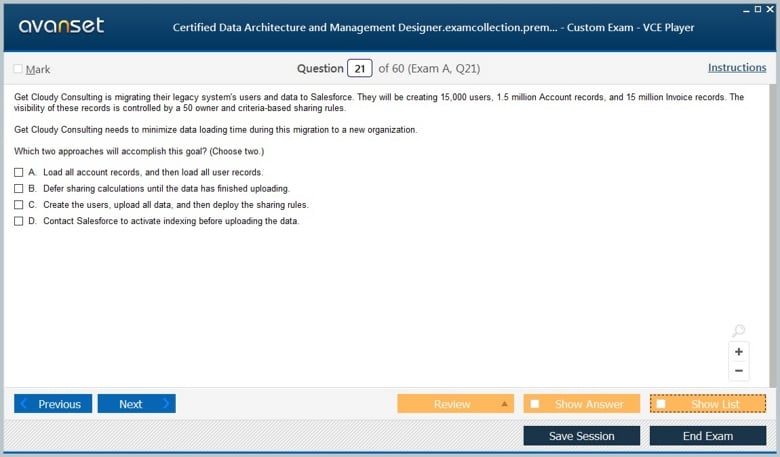Click the exam title in header
Viewport: 780px width, 457px height.
(x=433, y=27)
